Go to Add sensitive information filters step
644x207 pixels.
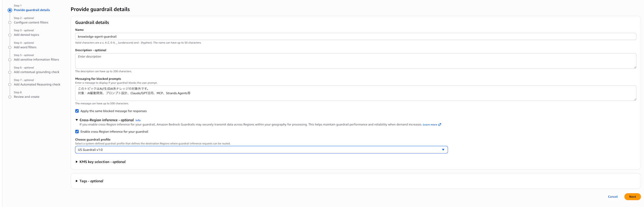click(36, 60)
